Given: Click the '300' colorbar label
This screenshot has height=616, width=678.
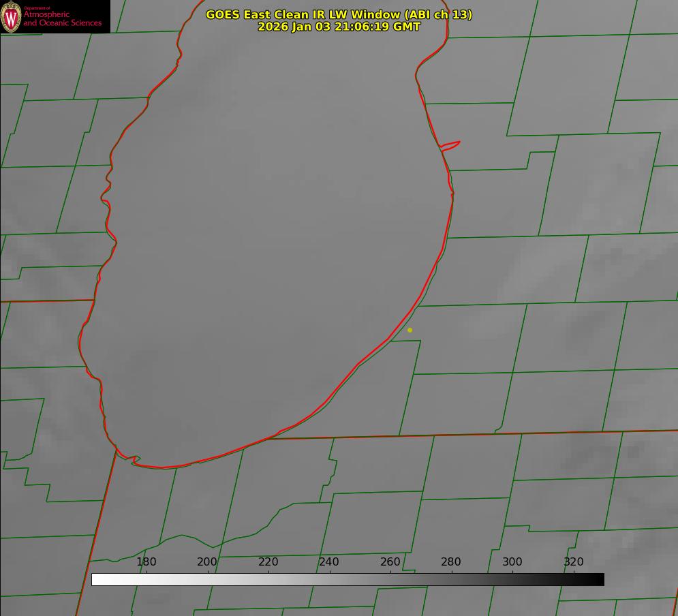Looking at the screenshot, I should click(x=512, y=561).
